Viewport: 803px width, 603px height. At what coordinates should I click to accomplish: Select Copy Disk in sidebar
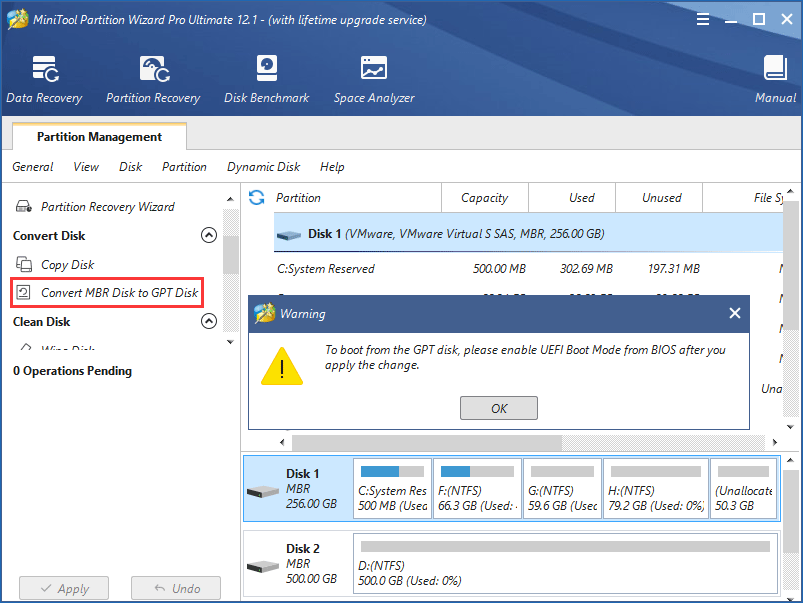67,265
